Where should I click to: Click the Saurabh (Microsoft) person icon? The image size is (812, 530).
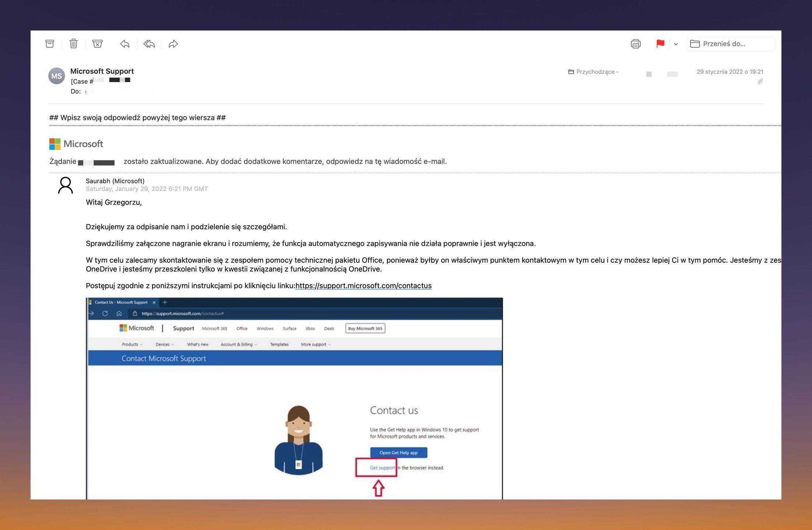(x=66, y=185)
